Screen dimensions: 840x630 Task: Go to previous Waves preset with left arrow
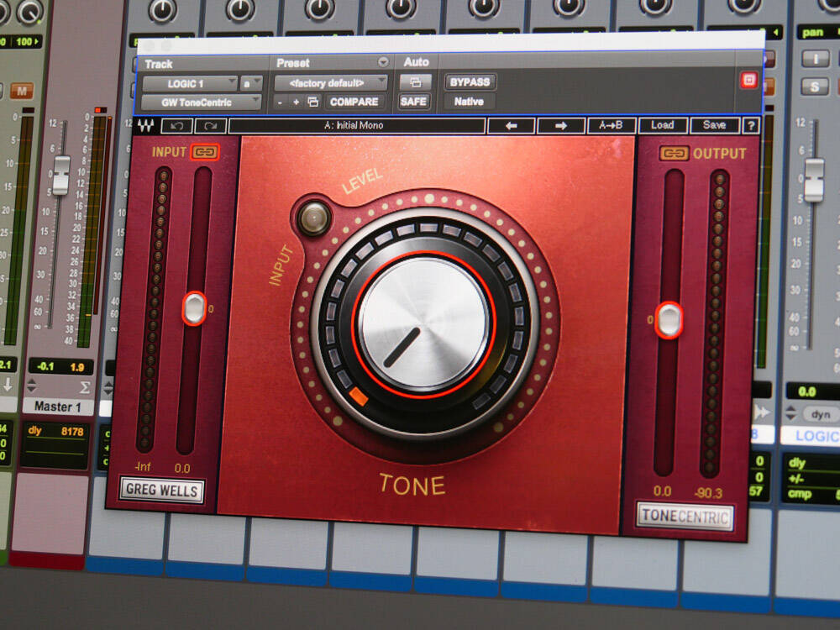tap(512, 126)
